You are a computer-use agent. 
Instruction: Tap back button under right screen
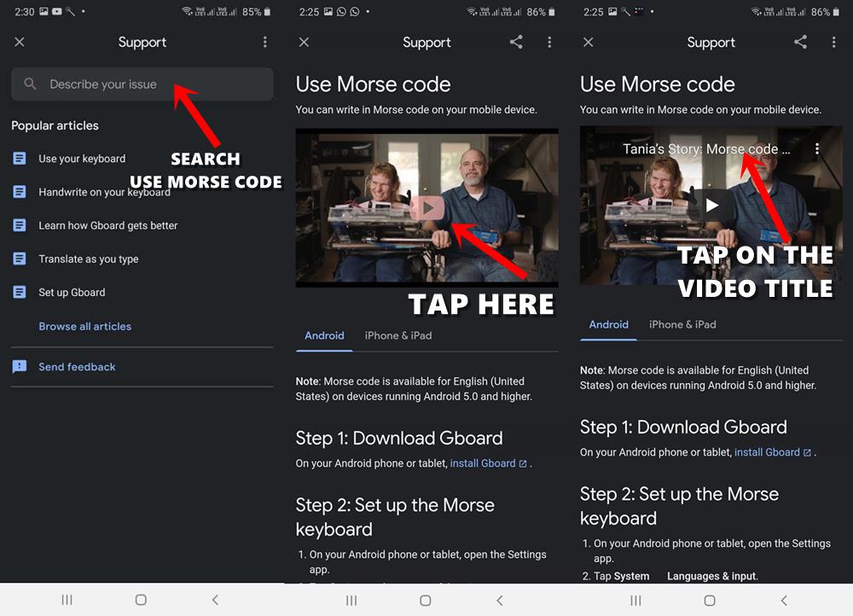tap(784, 601)
